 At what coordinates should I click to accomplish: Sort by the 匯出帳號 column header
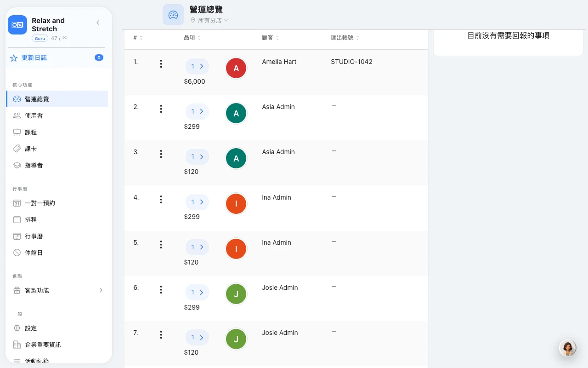pos(345,38)
